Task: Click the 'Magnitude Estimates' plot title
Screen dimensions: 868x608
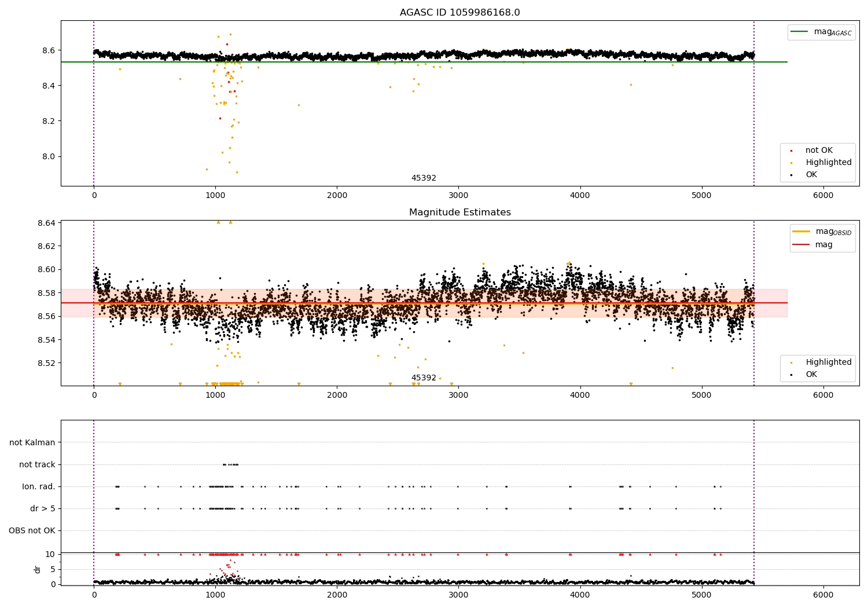Action: point(459,213)
